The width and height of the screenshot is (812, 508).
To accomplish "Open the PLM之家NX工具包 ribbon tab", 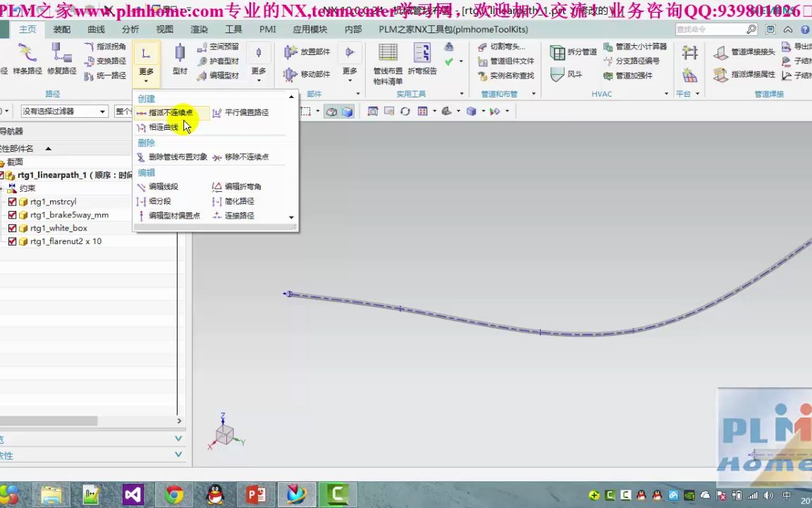I will click(x=453, y=30).
